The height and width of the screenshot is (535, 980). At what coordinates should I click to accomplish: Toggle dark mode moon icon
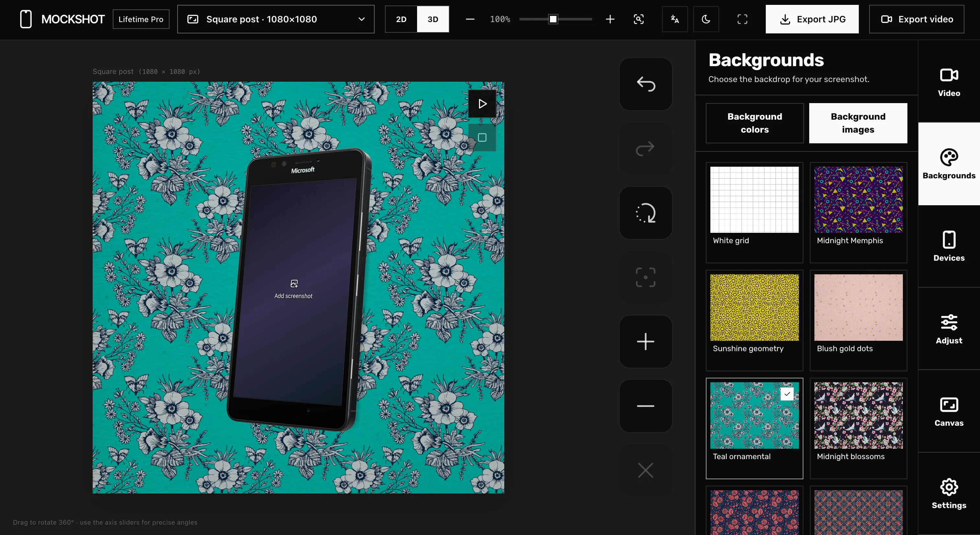tap(706, 19)
